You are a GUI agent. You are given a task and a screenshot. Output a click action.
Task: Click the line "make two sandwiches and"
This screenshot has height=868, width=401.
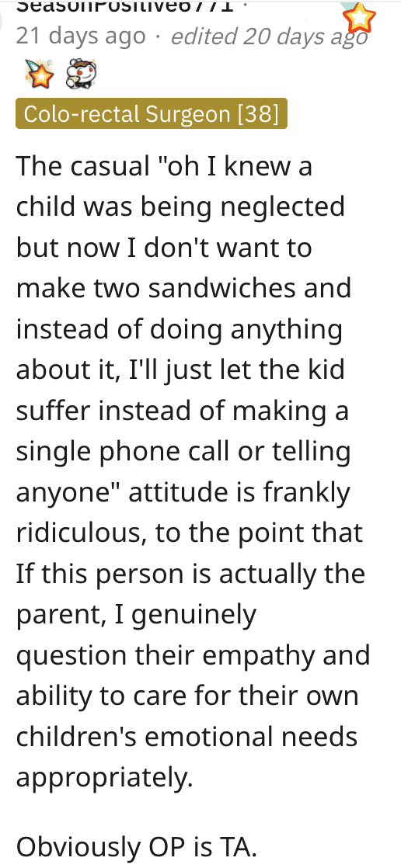pyautogui.click(x=183, y=288)
